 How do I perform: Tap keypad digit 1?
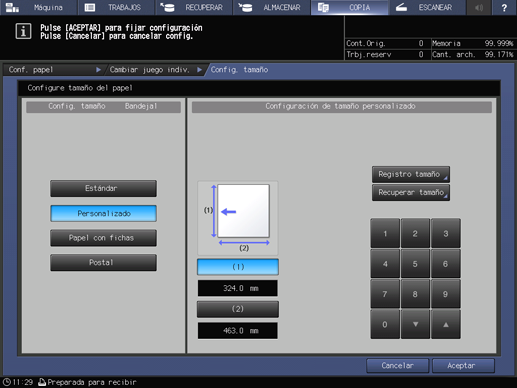[x=385, y=233]
